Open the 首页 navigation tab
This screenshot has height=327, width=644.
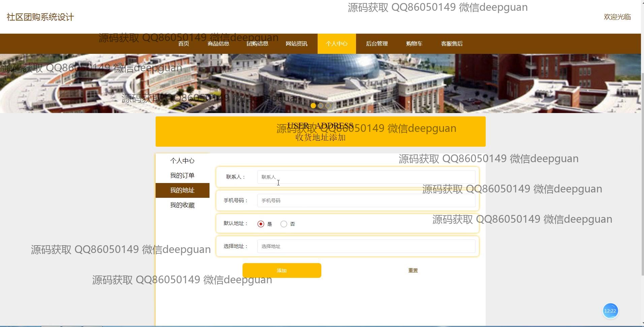click(x=184, y=44)
